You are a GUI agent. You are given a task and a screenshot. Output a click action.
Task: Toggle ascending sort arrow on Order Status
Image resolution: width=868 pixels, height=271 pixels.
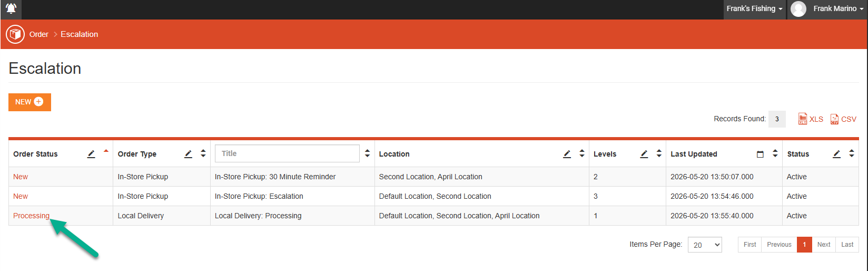pos(106,151)
